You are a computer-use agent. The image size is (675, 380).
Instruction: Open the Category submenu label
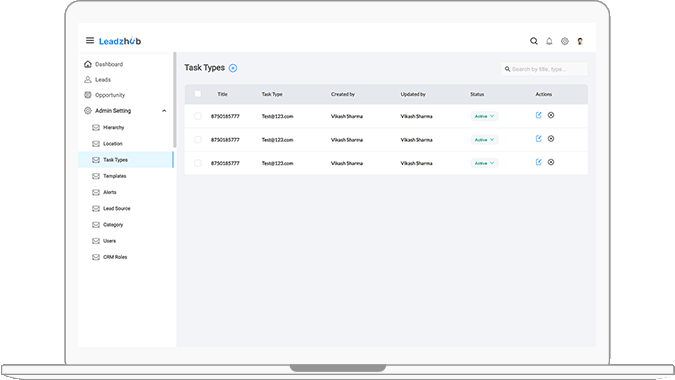(113, 225)
